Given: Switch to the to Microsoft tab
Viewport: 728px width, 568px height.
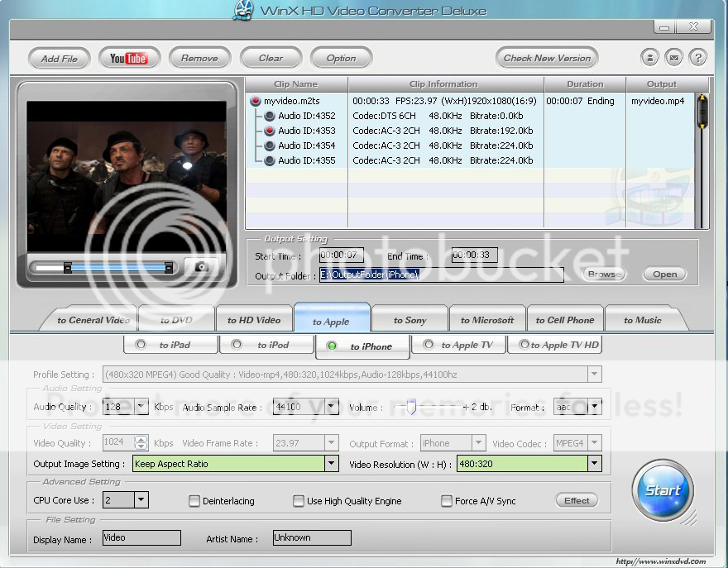Looking at the screenshot, I should [487, 320].
